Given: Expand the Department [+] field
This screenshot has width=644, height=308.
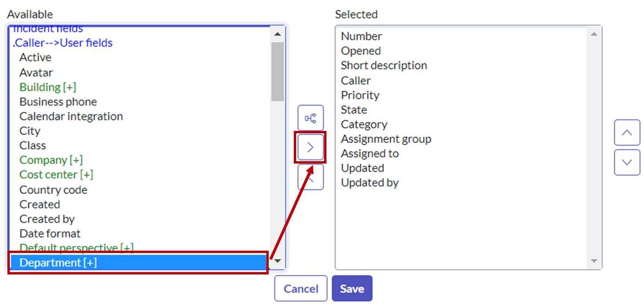Looking at the screenshot, I should (50, 262).
